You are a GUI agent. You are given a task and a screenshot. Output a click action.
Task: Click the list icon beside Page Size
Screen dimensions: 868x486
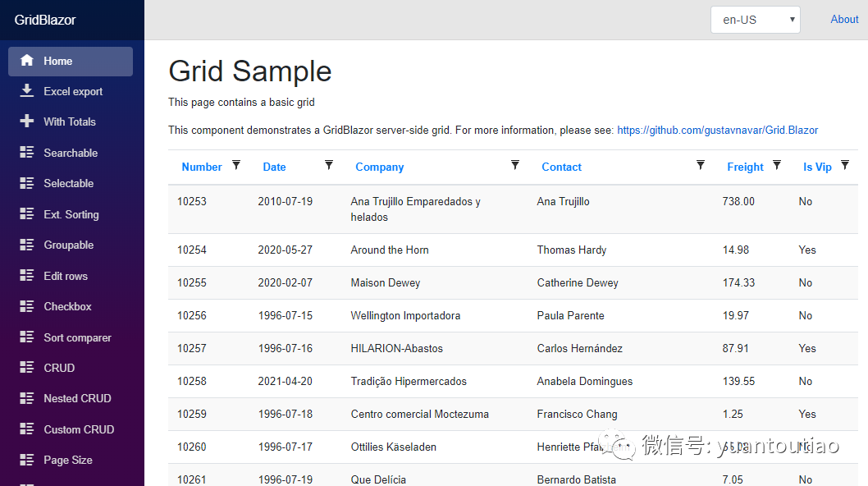point(26,460)
